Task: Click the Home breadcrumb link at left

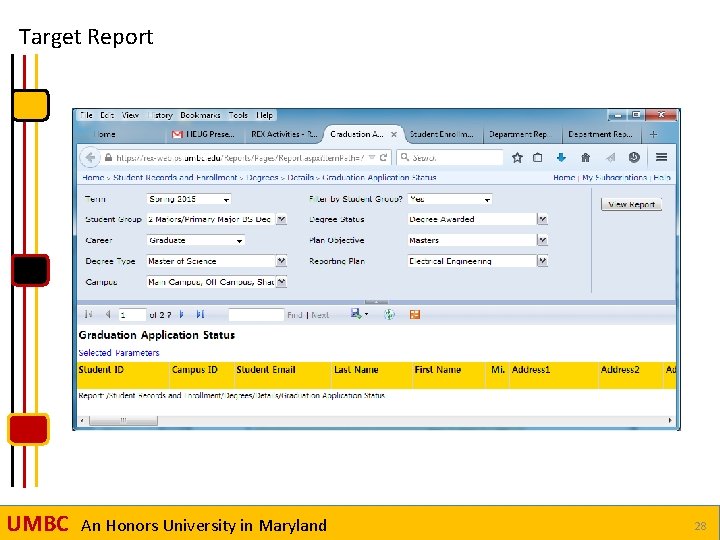Action: (93, 177)
